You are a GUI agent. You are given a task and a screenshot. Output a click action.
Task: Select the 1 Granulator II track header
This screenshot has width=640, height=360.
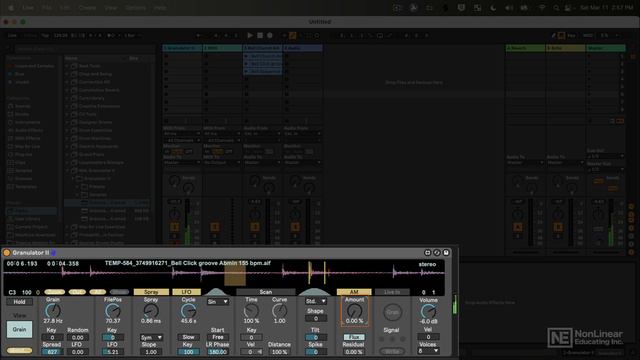click(x=182, y=48)
